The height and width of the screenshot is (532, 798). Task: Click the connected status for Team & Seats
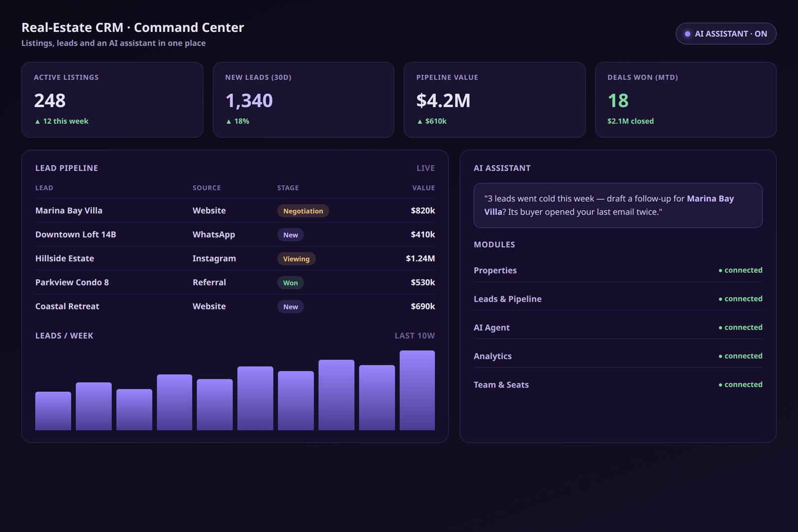[741, 384]
